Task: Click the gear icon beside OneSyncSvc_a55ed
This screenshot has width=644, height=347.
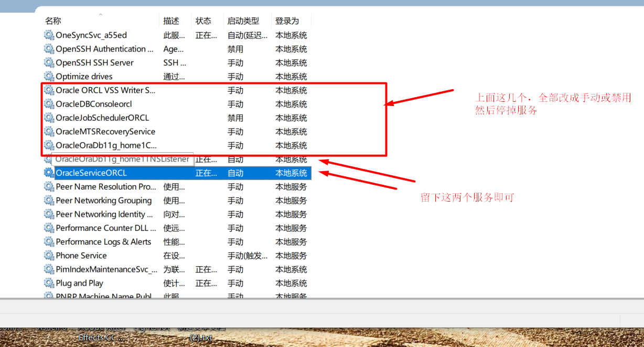Action: tap(49, 35)
